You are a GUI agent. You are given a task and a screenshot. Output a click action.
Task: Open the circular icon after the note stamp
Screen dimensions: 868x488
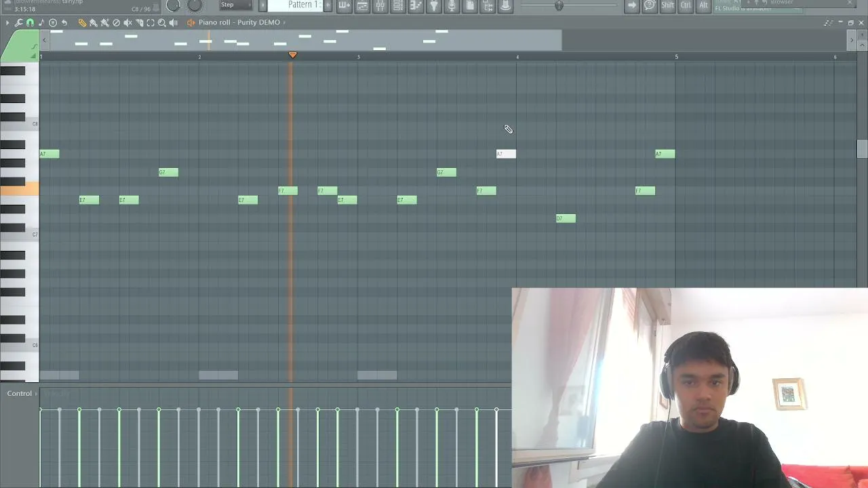point(53,22)
